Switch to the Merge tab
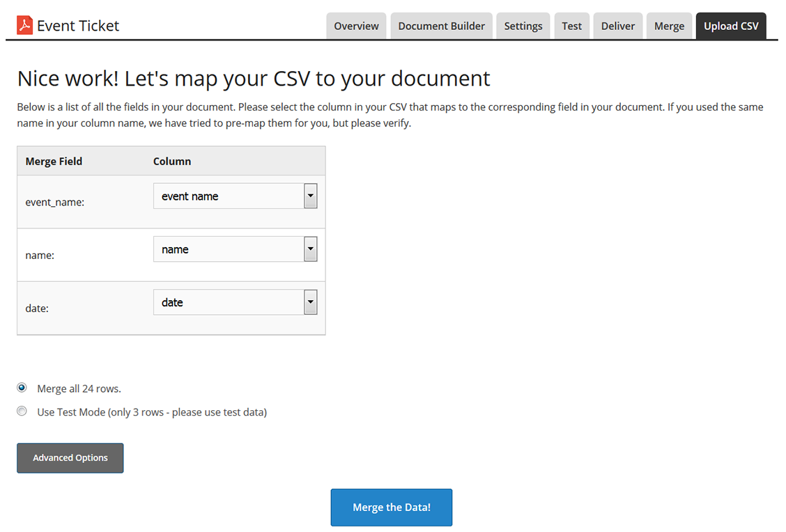The image size is (786, 532). click(669, 26)
